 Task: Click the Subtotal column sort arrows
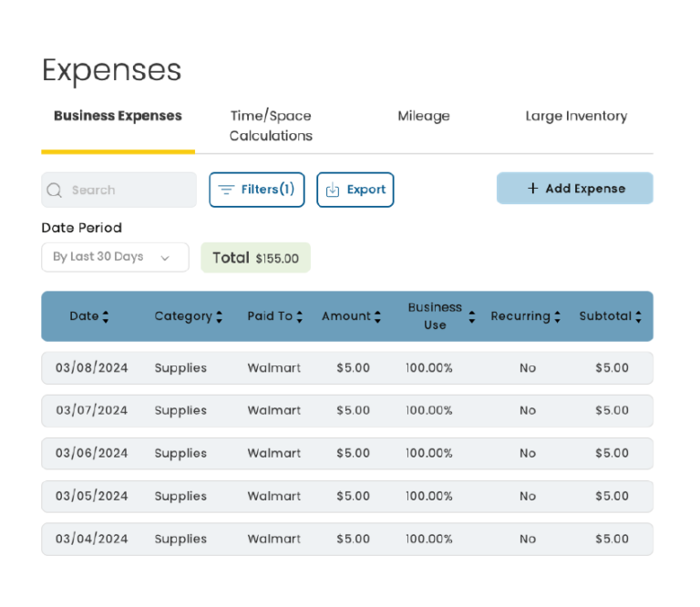point(638,316)
